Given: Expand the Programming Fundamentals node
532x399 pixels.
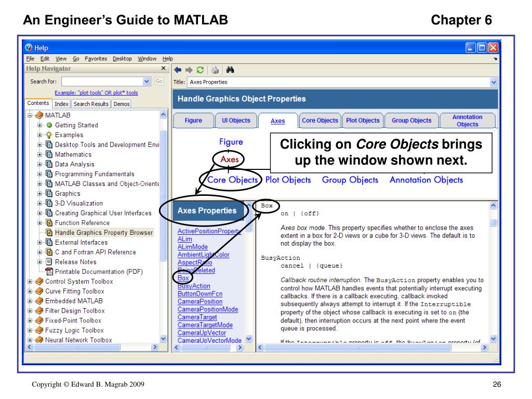Looking at the screenshot, I should tap(39, 174).
